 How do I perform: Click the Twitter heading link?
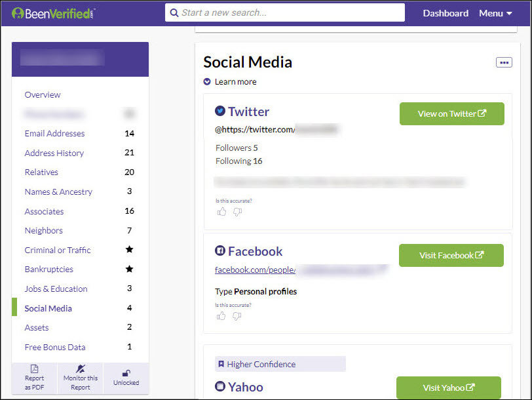(x=249, y=111)
